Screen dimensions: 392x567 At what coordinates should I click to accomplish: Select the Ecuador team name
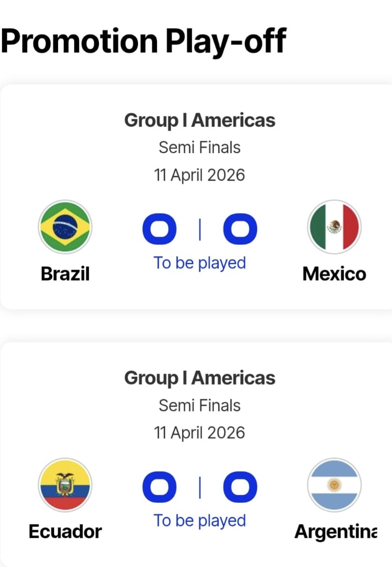coord(65,532)
